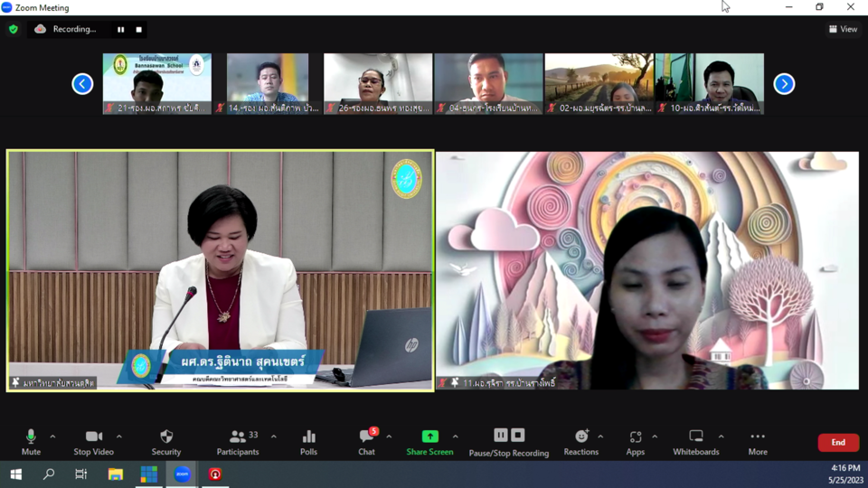Open the More options menu
868x488 pixels.
coord(758,442)
